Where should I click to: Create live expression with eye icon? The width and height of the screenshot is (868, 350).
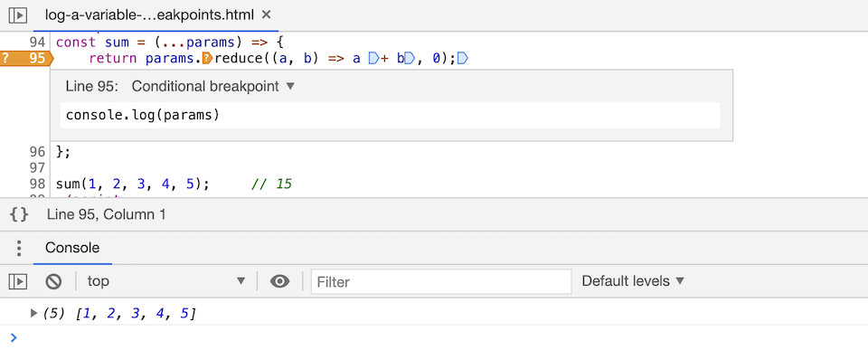pyautogui.click(x=279, y=281)
